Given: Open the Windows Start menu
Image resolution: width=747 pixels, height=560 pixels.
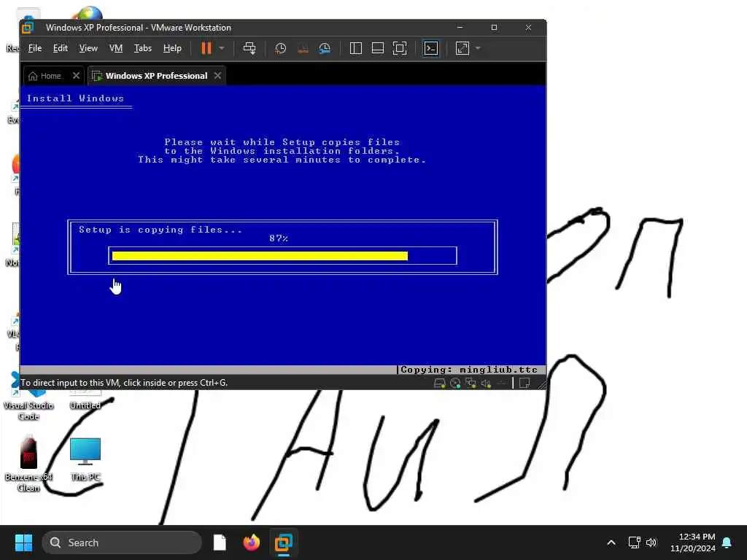Looking at the screenshot, I should (23, 542).
